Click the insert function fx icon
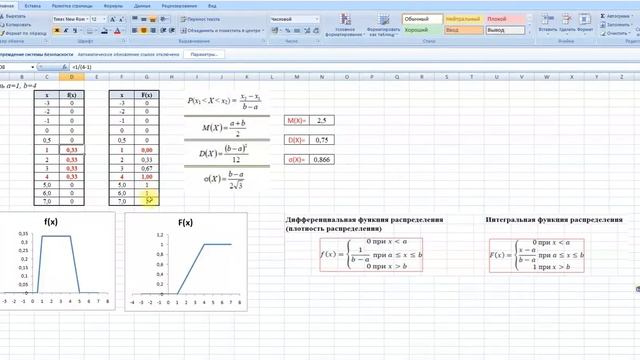This screenshot has height=360, width=640. (64, 67)
